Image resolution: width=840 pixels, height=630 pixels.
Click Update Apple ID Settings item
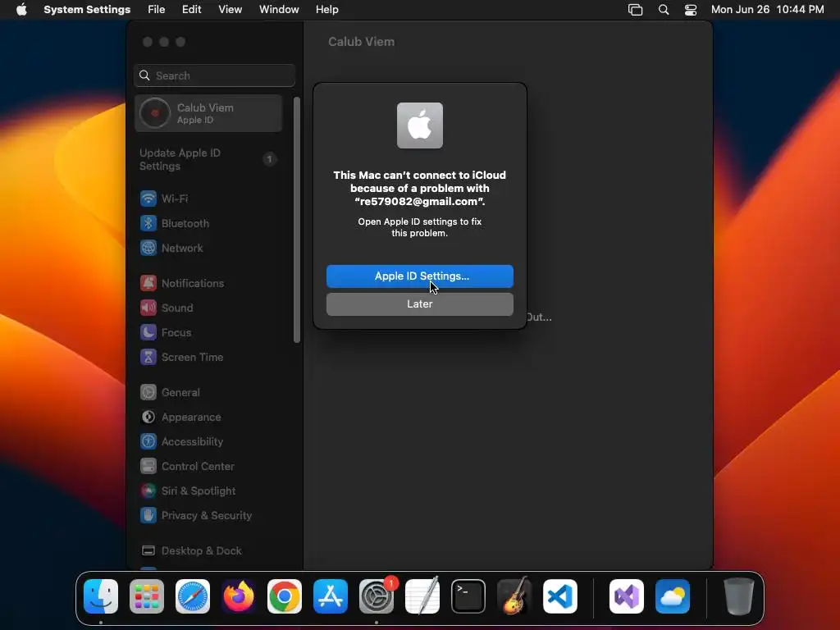pyautogui.click(x=209, y=160)
